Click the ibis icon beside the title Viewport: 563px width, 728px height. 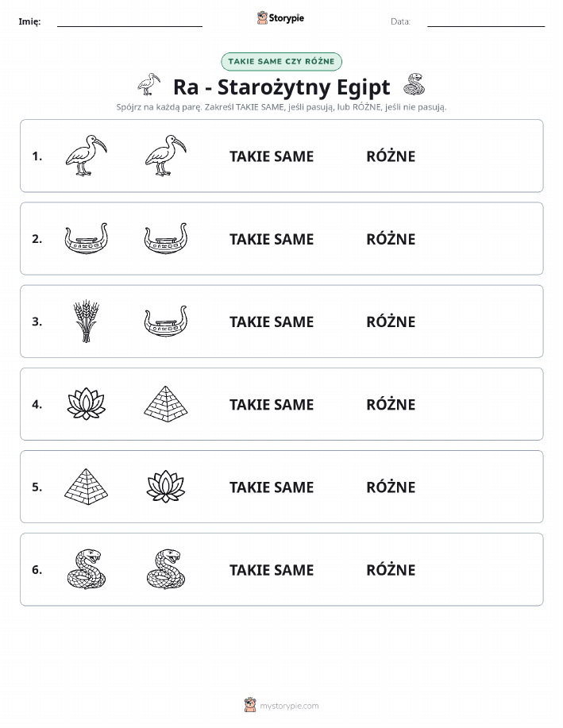[x=149, y=84]
